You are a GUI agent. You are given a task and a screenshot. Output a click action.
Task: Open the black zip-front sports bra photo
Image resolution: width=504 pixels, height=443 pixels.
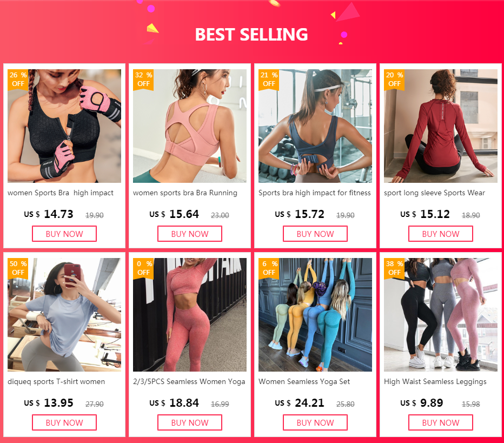(64, 126)
